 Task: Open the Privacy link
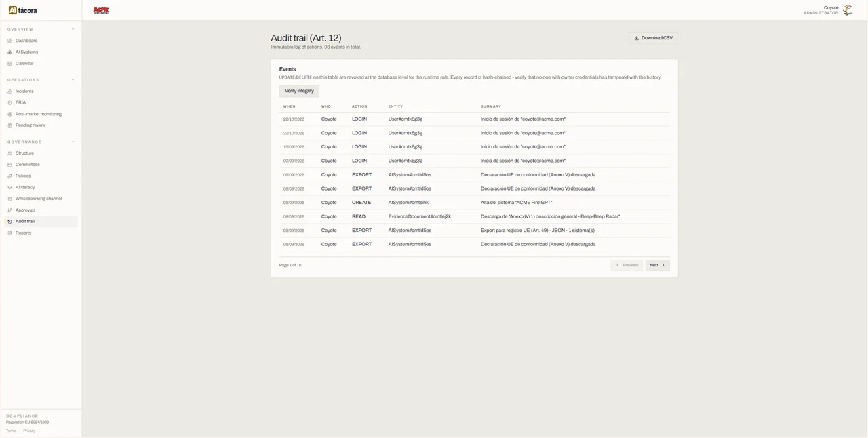pos(29,431)
